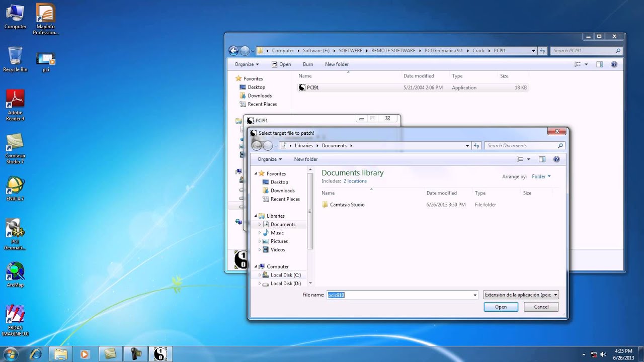644x362 pixels.
Task: Open ENVI 4.7 desktop shortcut
Action: [15, 189]
